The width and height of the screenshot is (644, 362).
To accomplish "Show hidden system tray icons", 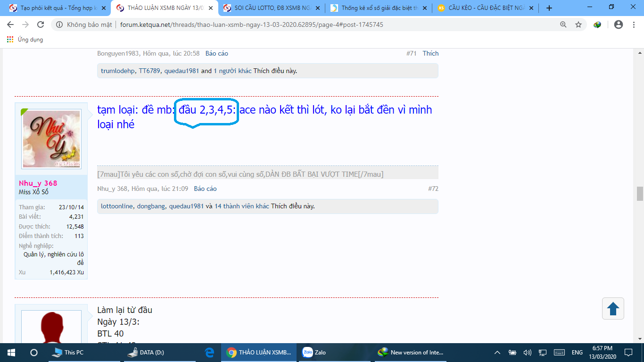I will click(497, 352).
